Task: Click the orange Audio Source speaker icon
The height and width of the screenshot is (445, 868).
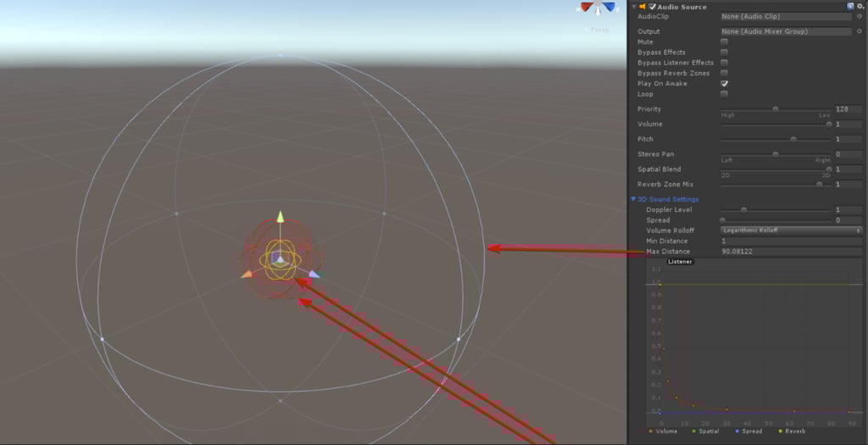Action: coord(643,7)
